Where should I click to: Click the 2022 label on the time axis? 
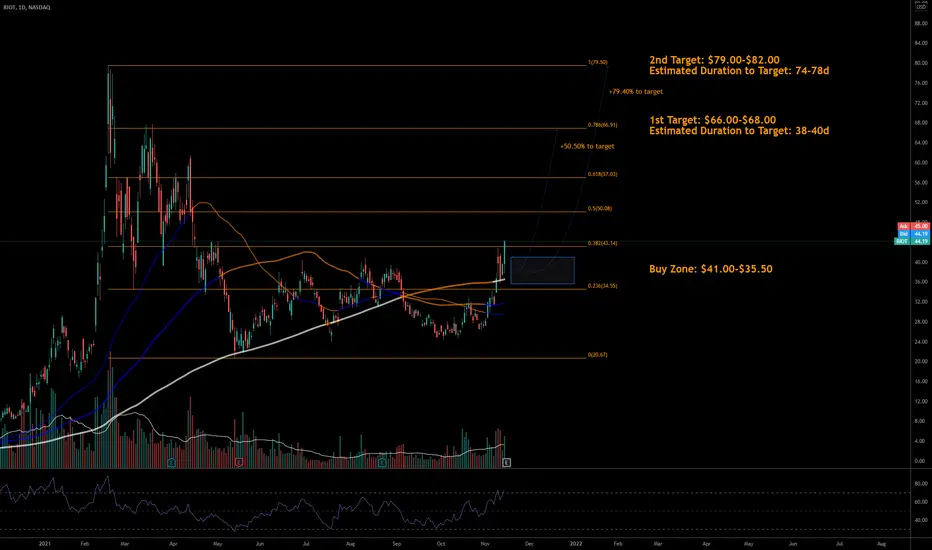(576, 543)
